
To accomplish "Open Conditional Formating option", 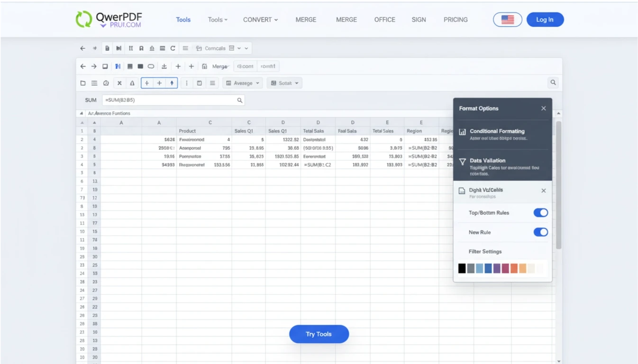I will tap(502, 135).
